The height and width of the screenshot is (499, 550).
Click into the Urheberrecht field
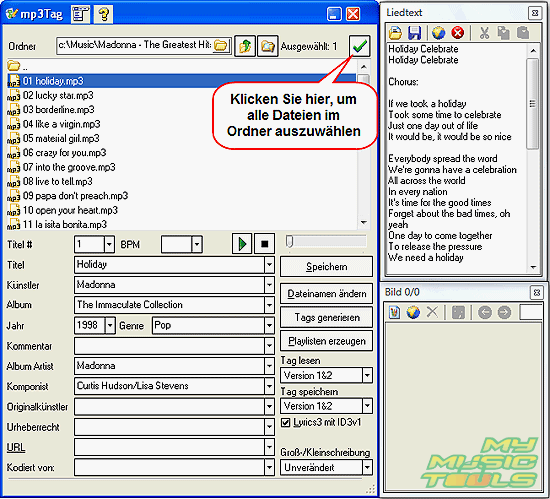point(169,427)
